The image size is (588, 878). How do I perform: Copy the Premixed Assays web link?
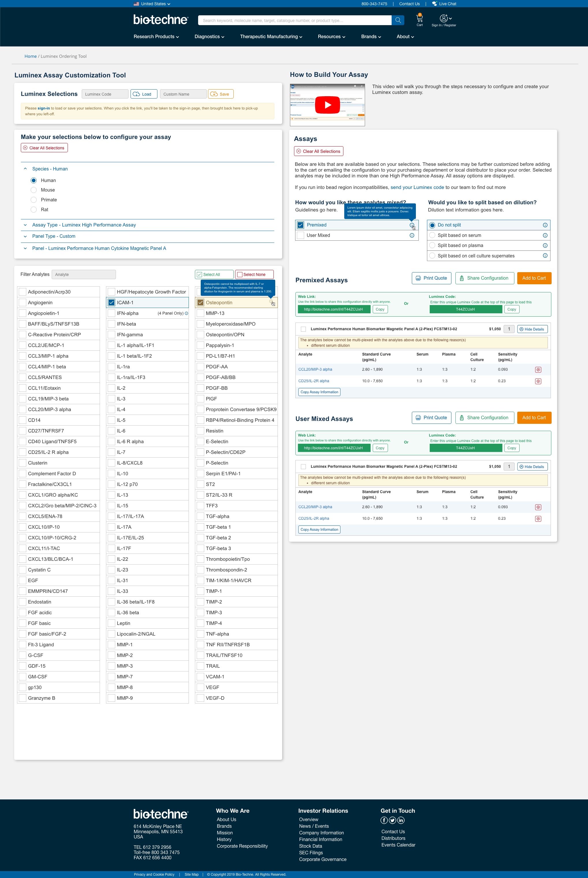tap(380, 309)
